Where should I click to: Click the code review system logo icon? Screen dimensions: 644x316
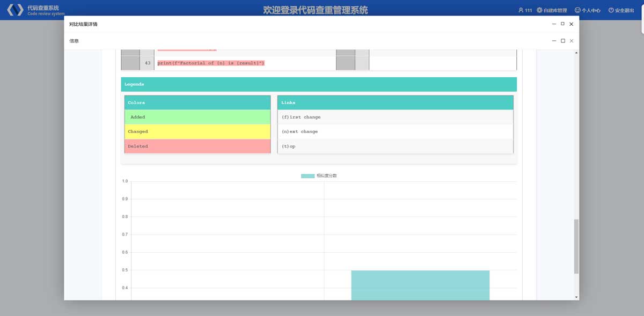(15, 10)
